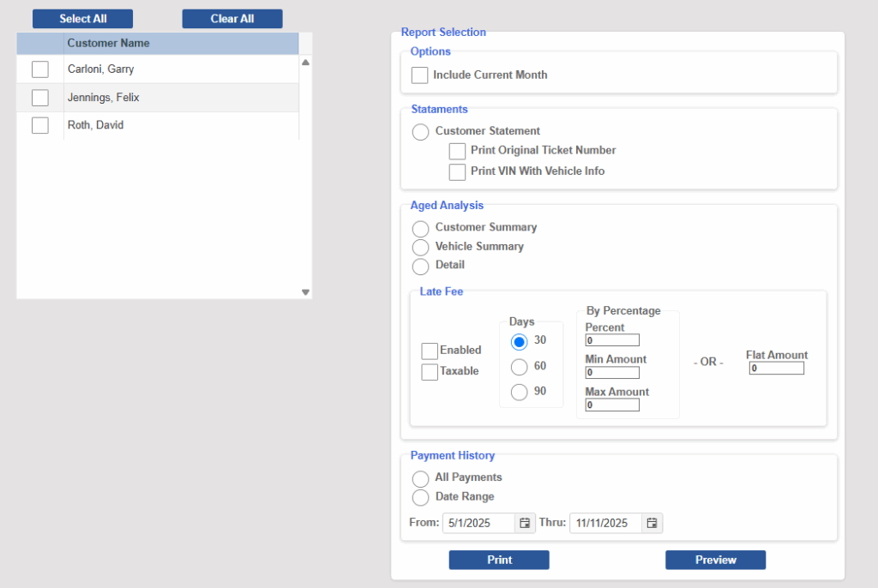Click the Select All button
The image size is (878, 588).
coord(82,19)
